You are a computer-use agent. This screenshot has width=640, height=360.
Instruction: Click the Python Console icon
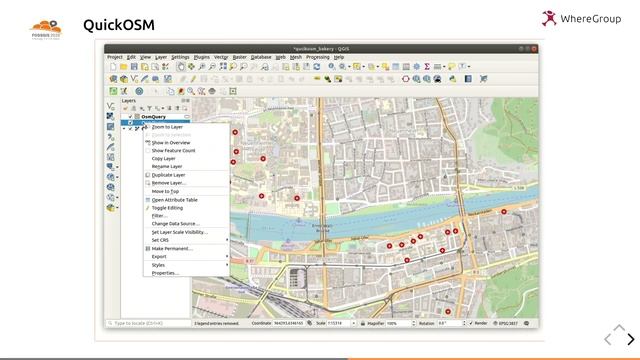[x=452, y=79]
